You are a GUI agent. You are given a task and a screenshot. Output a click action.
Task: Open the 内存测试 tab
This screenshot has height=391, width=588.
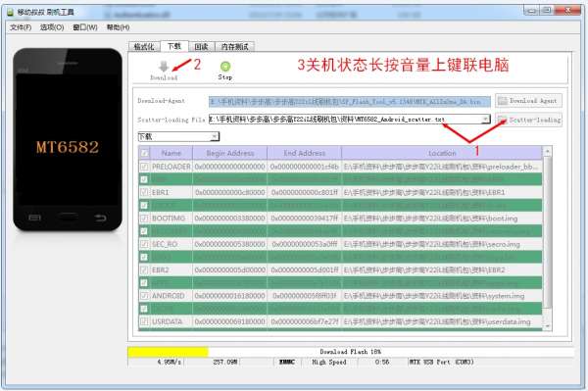tap(235, 47)
